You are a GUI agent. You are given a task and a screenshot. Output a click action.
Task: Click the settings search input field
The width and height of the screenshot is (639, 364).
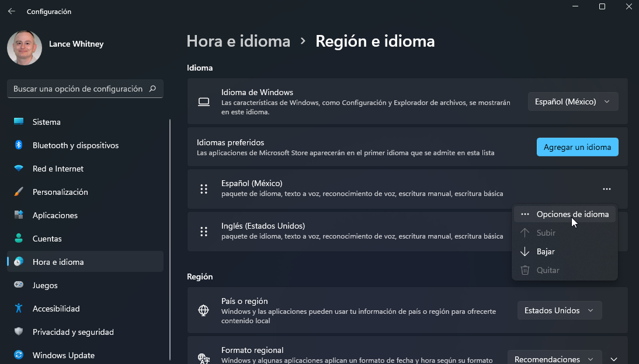click(x=85, y=88)
